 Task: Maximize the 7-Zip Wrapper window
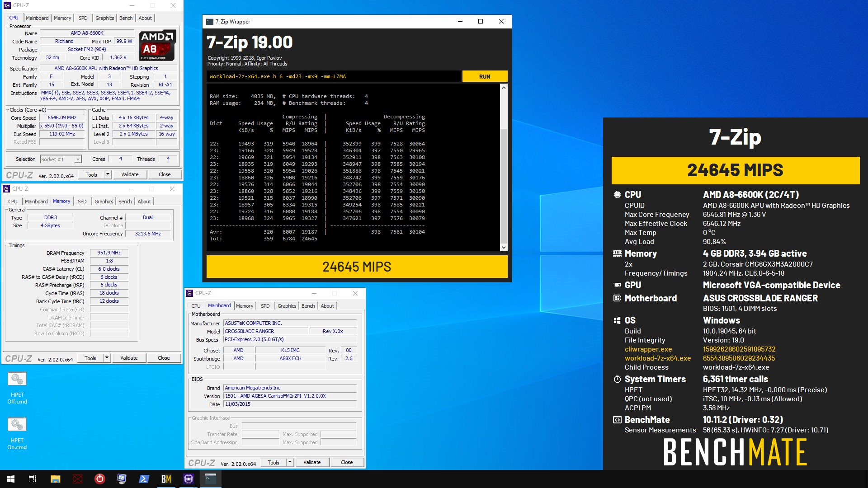tap(481, 21)
